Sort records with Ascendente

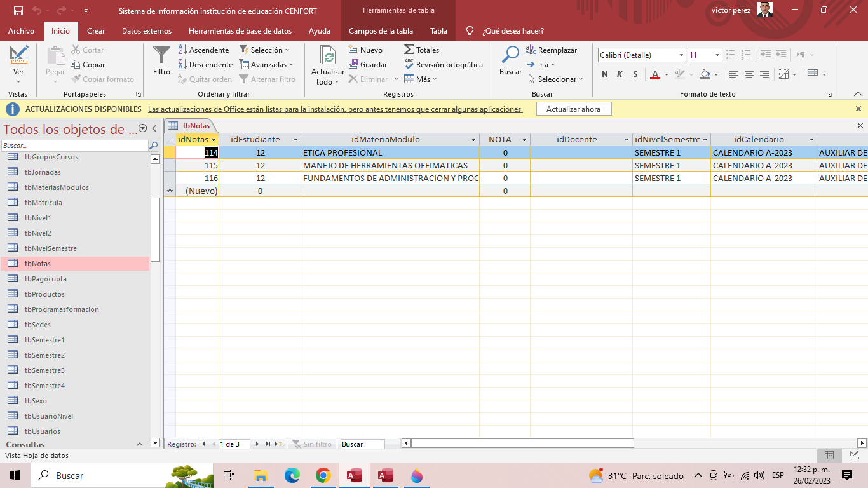[x=203, y=50]
